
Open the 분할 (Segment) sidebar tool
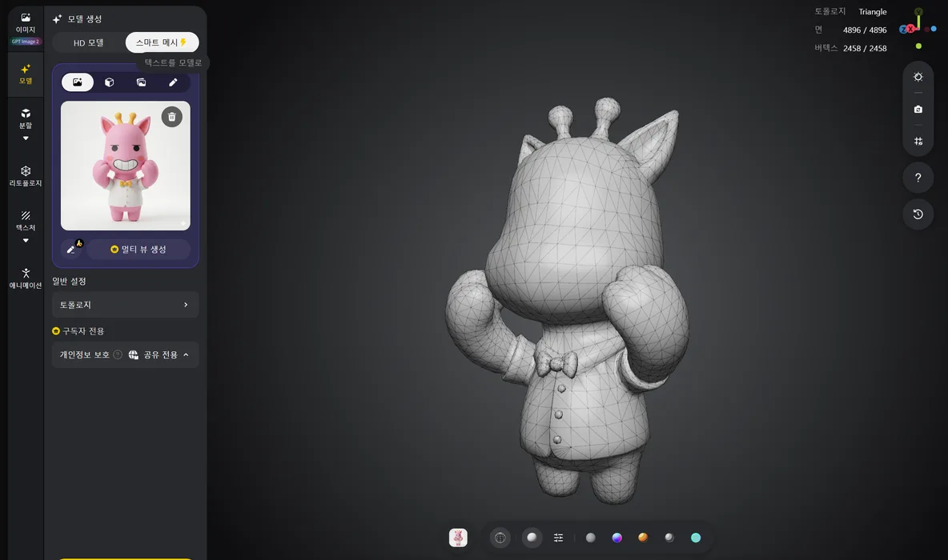point(26,118)
